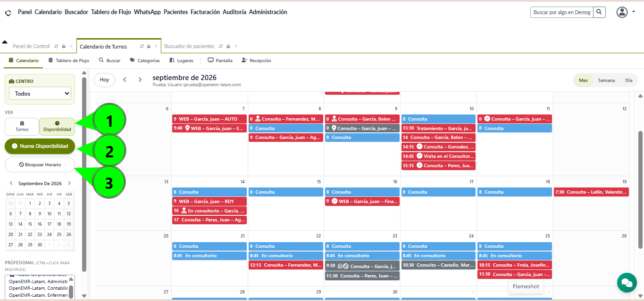This screenshot has width=644, height=301.
Task: Open 16 En consultorio – García appointment
Action: [209, 211]
